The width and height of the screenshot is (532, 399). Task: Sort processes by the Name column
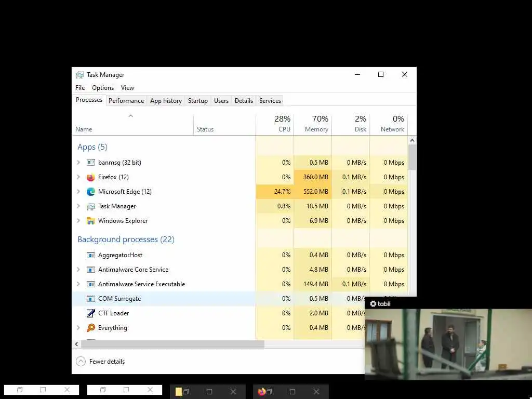(132, 124)
